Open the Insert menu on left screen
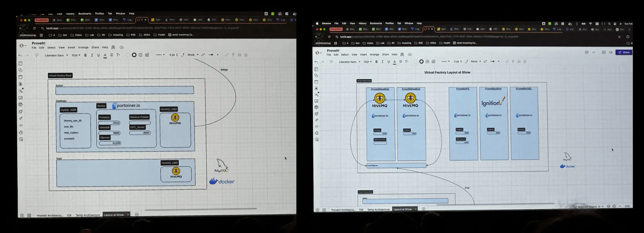This screenshot has width=644, height=233. tap(71, 47)
